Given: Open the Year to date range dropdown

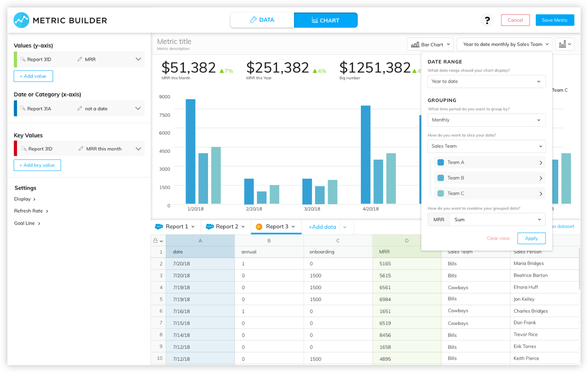Looking at the screenshot, I should 486,81.
